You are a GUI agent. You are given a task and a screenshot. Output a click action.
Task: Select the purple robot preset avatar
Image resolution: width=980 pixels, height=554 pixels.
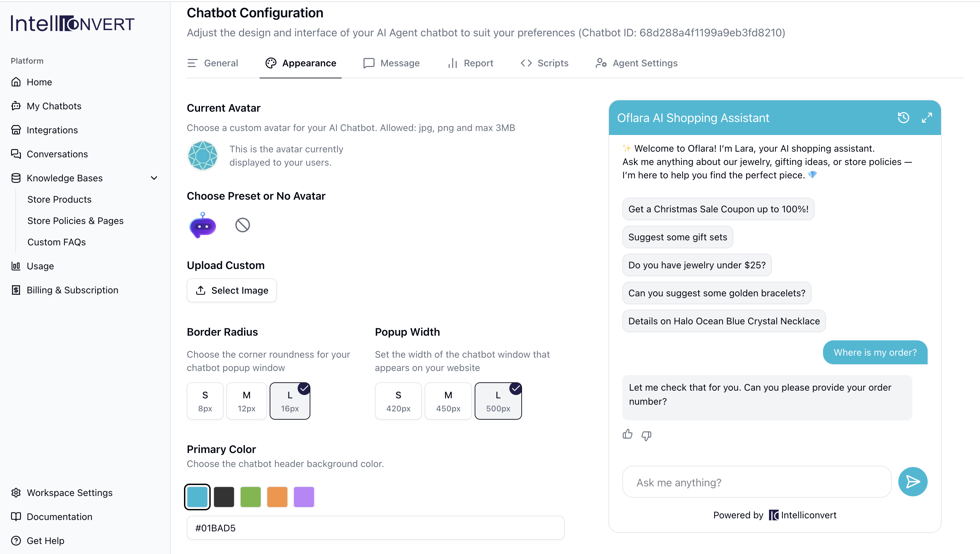[202, 225]
